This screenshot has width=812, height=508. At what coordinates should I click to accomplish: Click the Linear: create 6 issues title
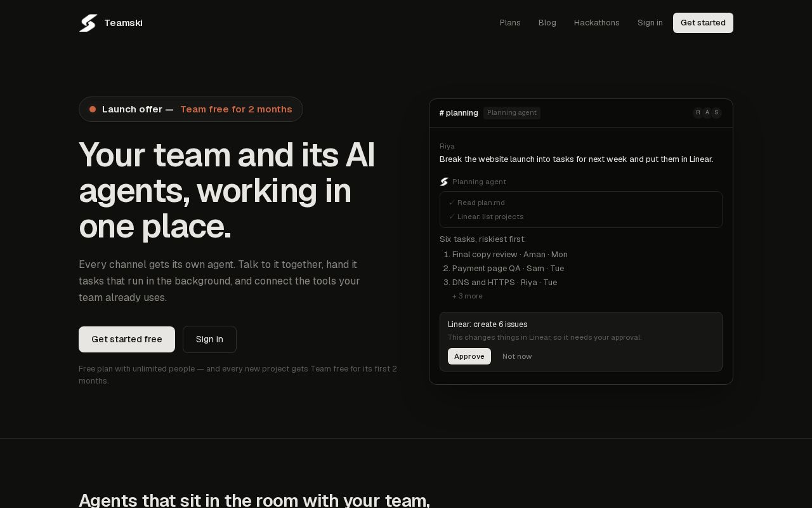(x=487, y=324)
